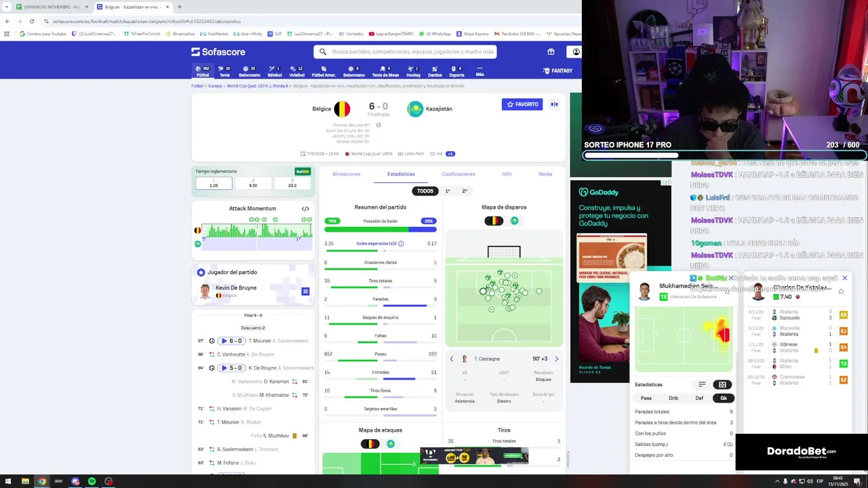Select the Pass stats filter

pos(646,398)
